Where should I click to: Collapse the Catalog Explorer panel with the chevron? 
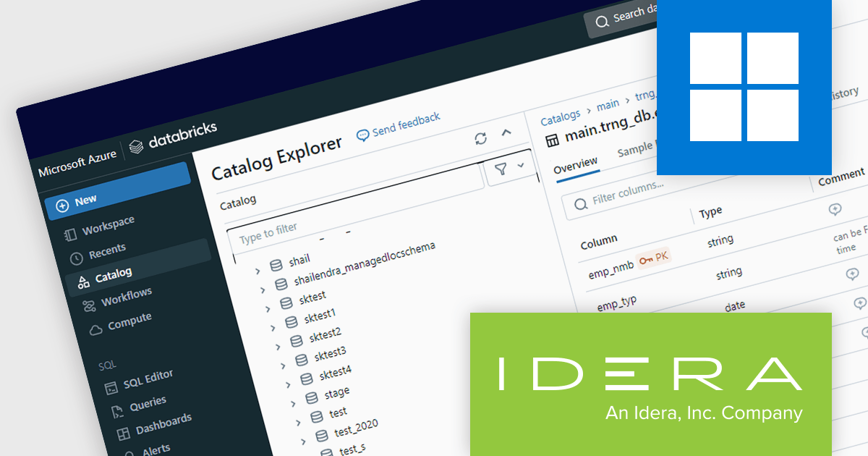point(506,132)
